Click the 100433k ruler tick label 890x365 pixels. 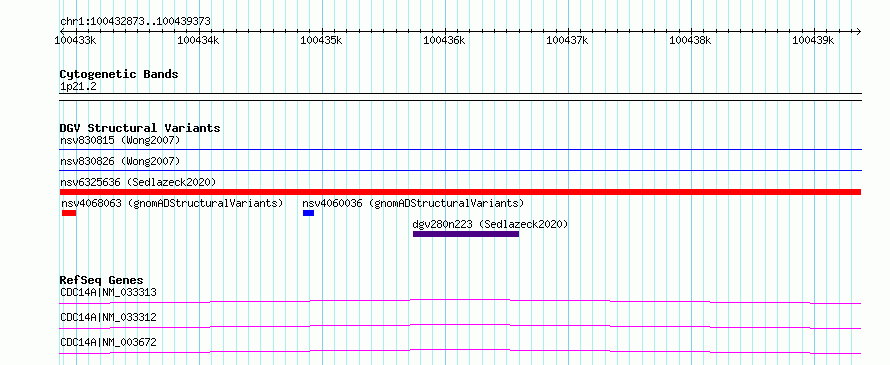coord(75,40)
